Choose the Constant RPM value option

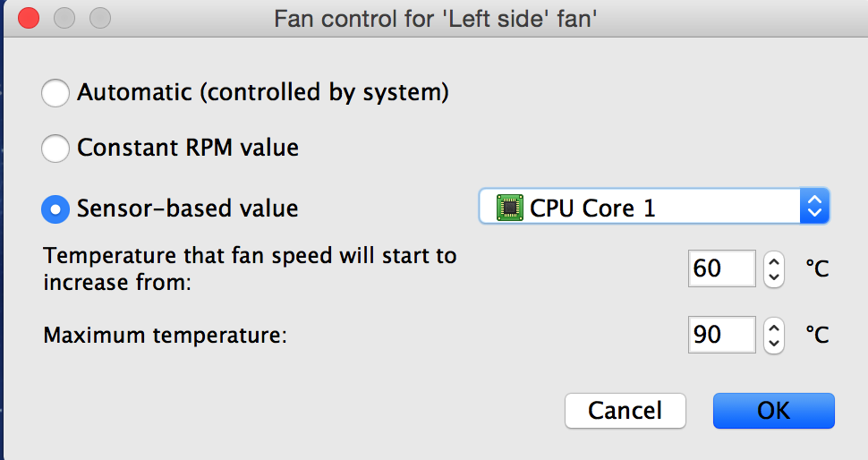(55, 148)
